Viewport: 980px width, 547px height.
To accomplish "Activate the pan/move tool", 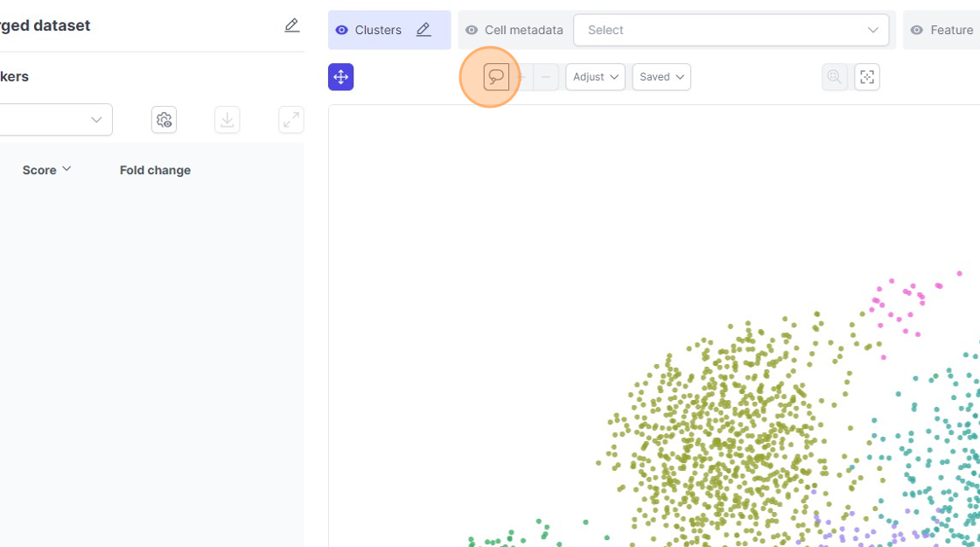I will pyautogui.click(x=341, y=77).
